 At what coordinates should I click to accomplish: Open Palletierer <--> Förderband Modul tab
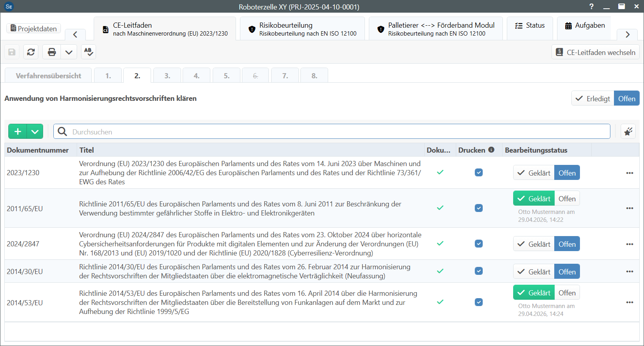(x=436, y=29)
